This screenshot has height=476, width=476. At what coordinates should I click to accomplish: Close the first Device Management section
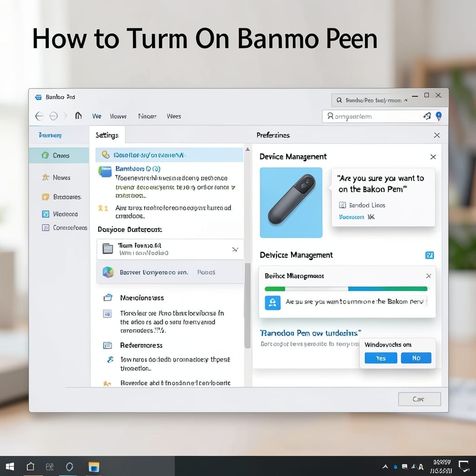coord(433,157)
